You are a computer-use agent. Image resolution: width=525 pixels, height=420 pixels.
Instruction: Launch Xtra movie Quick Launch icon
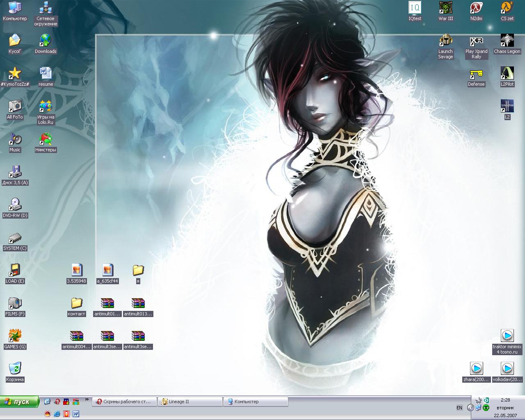click(x=76, y=402)
